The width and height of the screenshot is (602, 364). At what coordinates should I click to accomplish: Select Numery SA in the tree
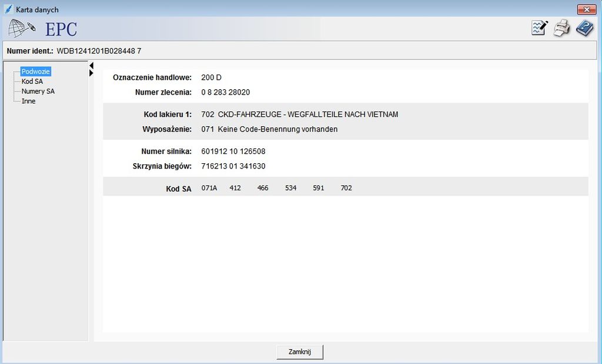(38, 92)
